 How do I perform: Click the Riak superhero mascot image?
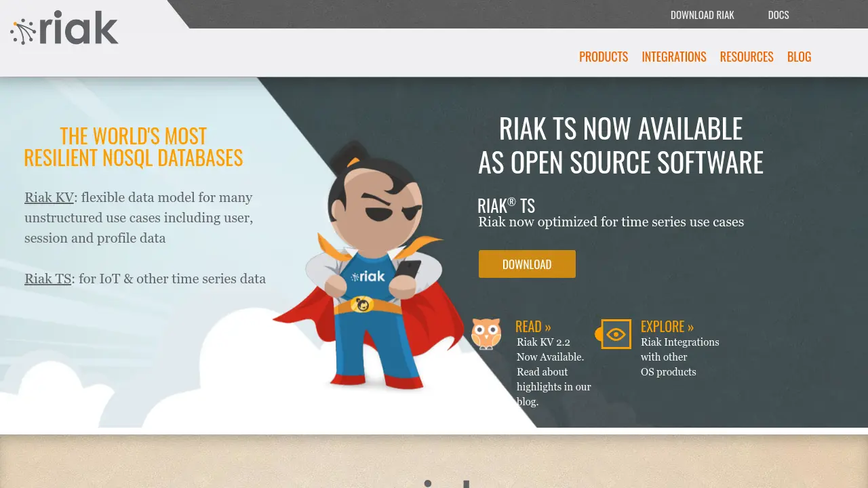370,266
